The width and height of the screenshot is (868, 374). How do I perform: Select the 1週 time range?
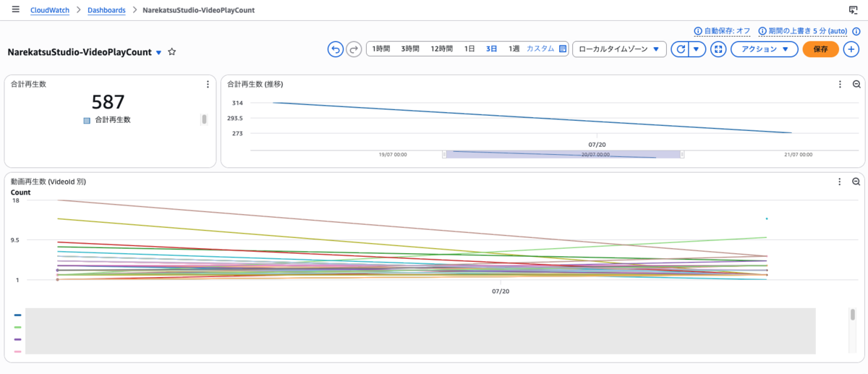[x=514, y=49]
